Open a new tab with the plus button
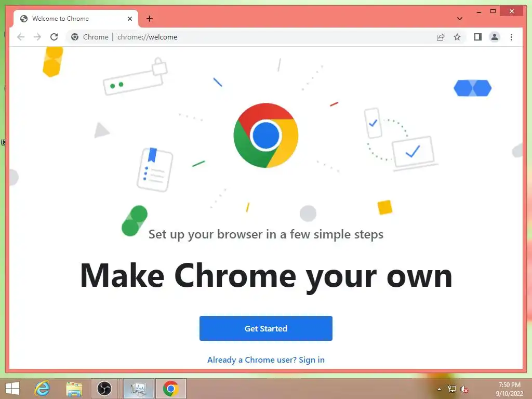This screenshot has height=399, width=532. (x=149, y=19)
